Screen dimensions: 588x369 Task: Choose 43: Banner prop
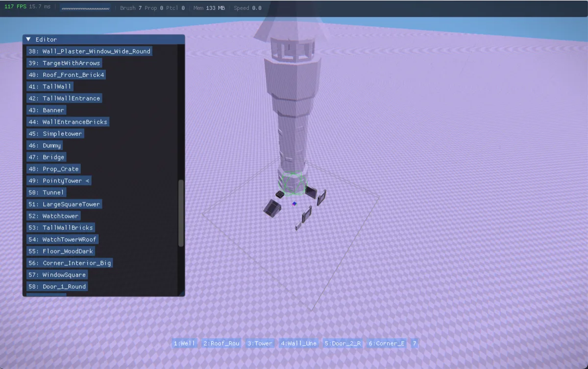point(47,110)
